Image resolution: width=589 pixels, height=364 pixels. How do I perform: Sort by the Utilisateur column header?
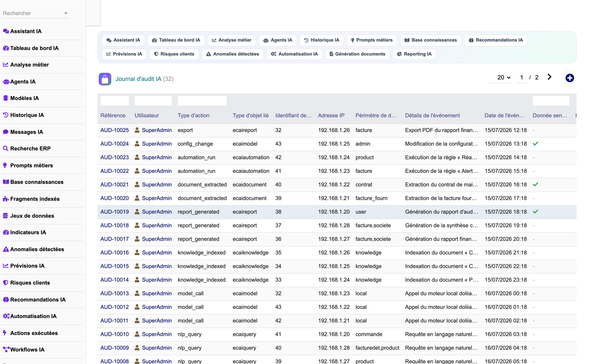147,115
